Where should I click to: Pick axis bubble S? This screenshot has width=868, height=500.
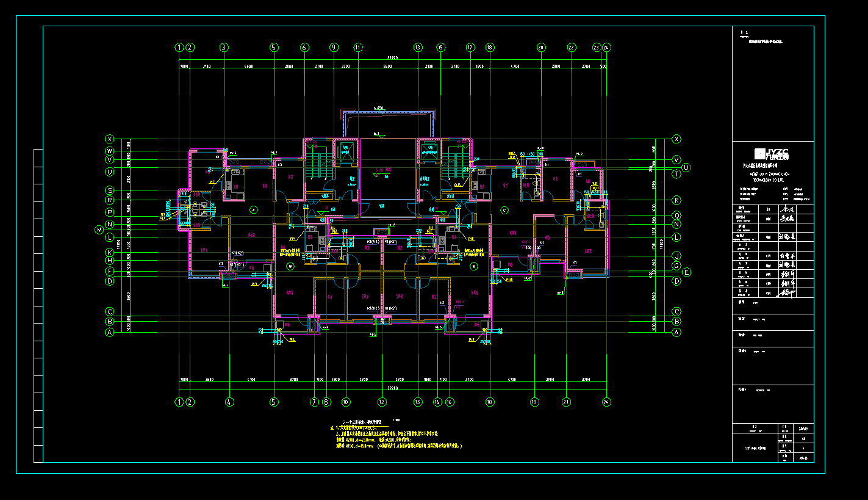(x=110, y=190)
